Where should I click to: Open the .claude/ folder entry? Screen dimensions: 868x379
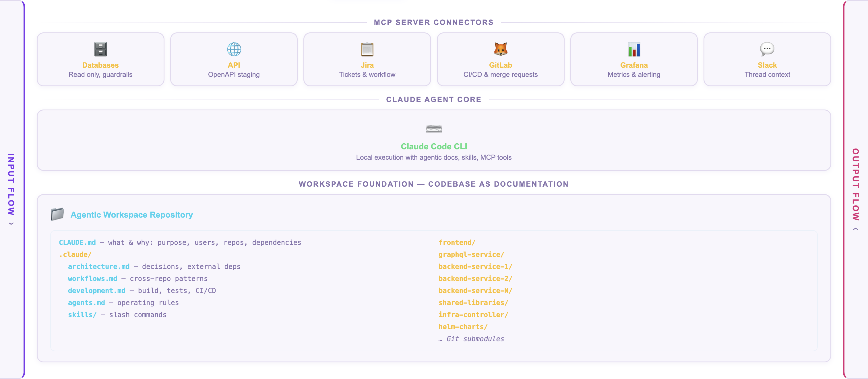[x=75, y=255]
